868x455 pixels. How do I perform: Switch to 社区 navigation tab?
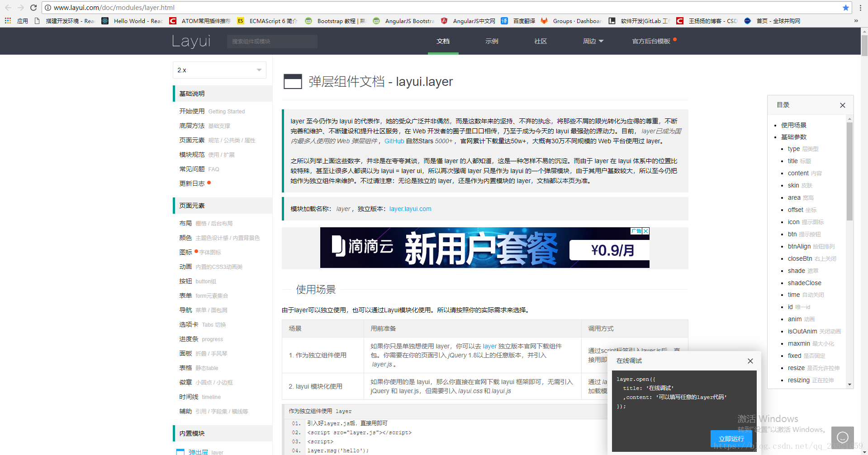coord(541,41)
